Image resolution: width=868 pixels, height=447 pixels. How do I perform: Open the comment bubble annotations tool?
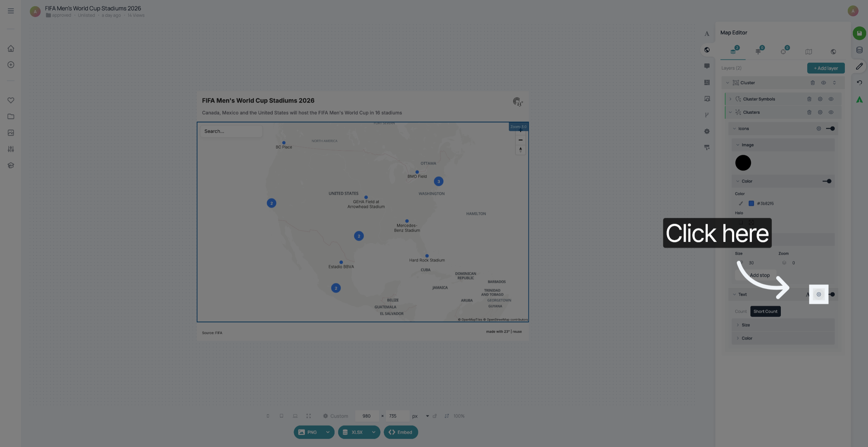(707, 66)
